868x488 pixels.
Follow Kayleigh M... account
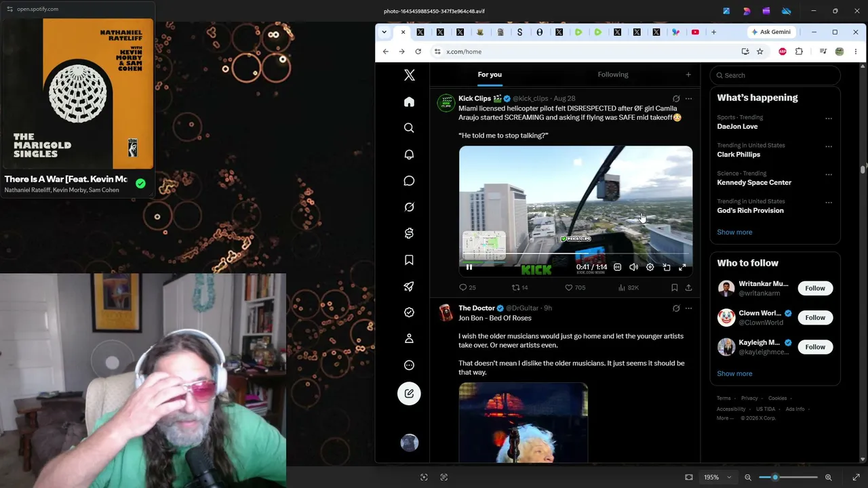815,347
